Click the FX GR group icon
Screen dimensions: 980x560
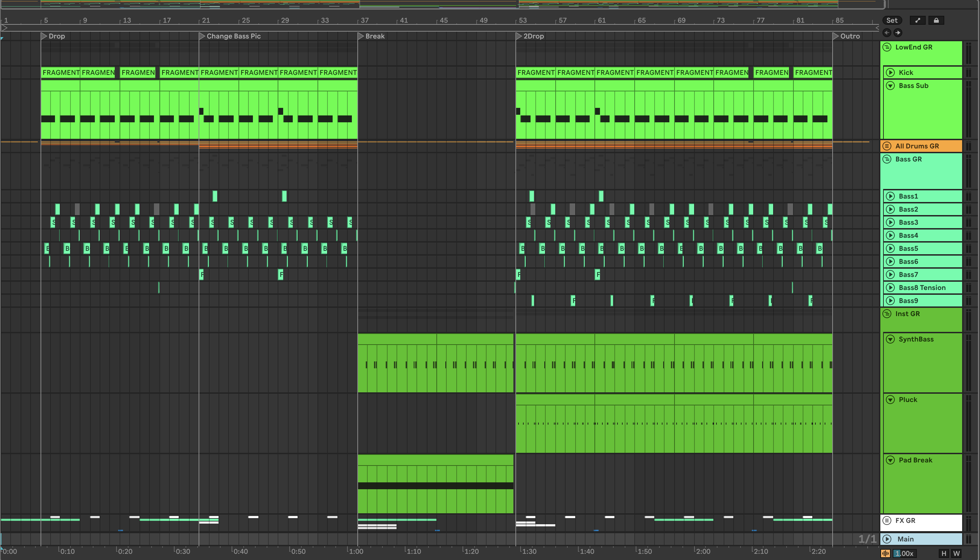887,521
